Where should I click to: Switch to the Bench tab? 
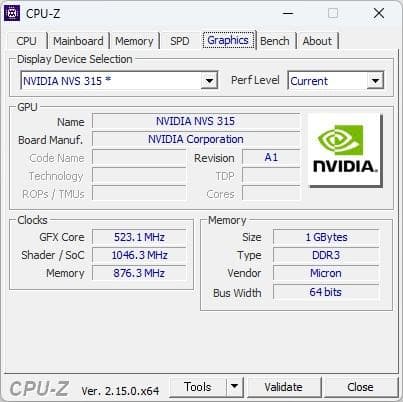click(275, 41)
